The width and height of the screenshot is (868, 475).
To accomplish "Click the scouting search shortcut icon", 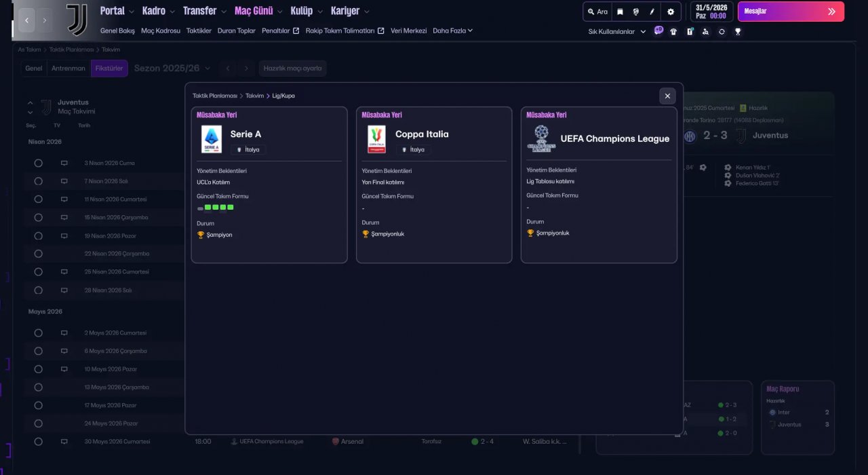I will tap(706, 31).
